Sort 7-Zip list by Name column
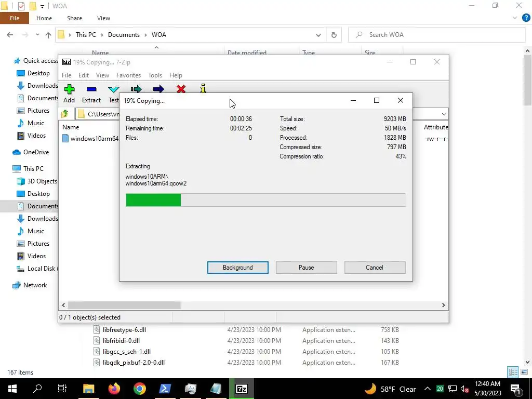 pyautogui.click(x=71, y=127)
